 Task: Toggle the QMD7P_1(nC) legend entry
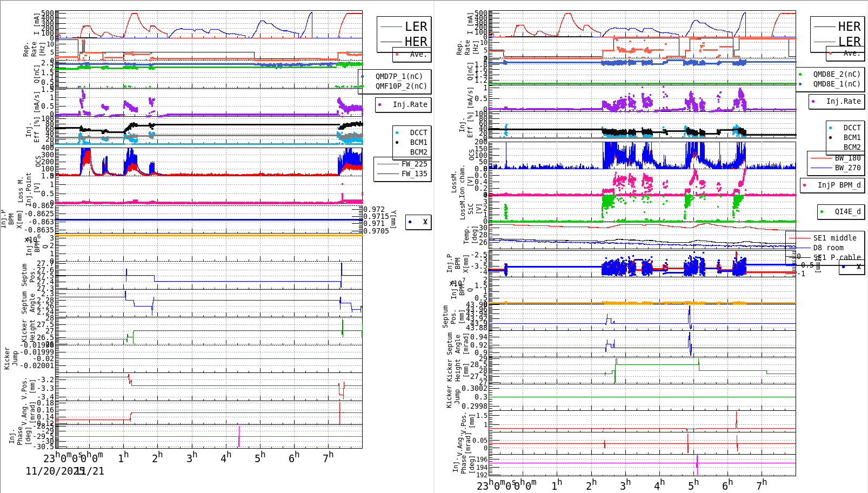click(400, 77)
